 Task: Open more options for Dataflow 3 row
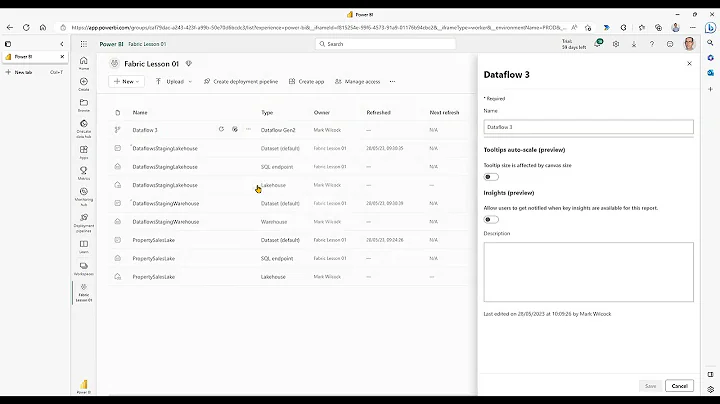coord(248,129)
